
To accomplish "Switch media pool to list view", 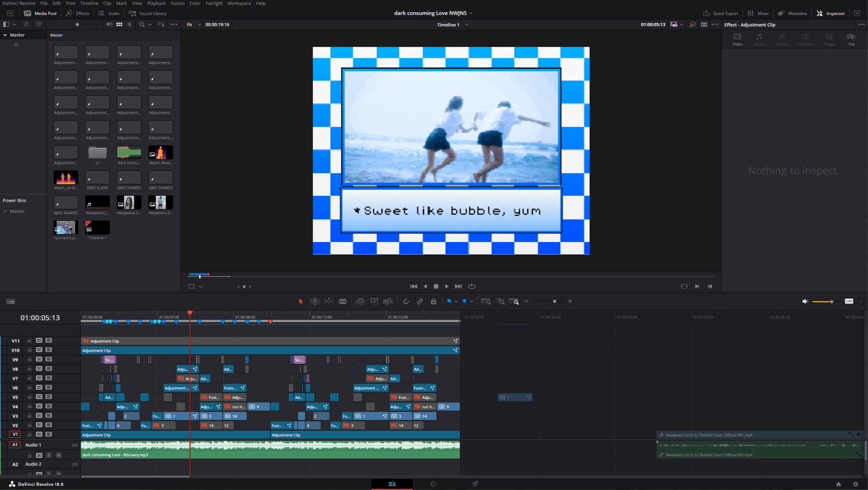I will click(129, 24).
